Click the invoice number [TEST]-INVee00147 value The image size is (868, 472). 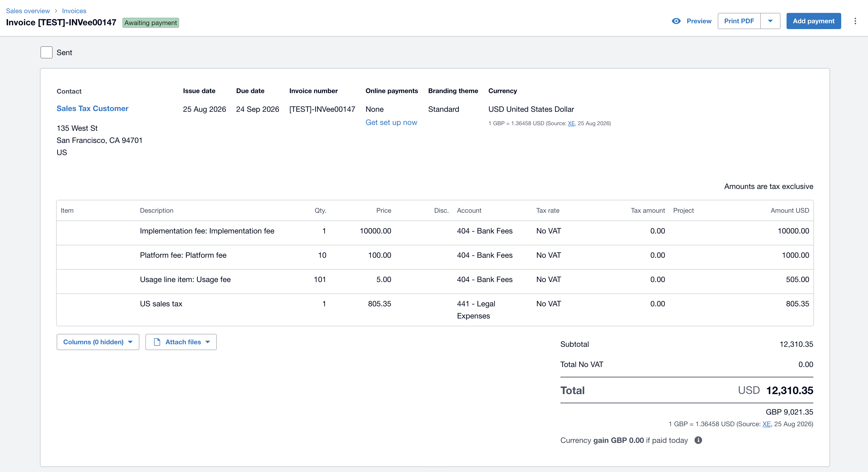pos(322,109)
